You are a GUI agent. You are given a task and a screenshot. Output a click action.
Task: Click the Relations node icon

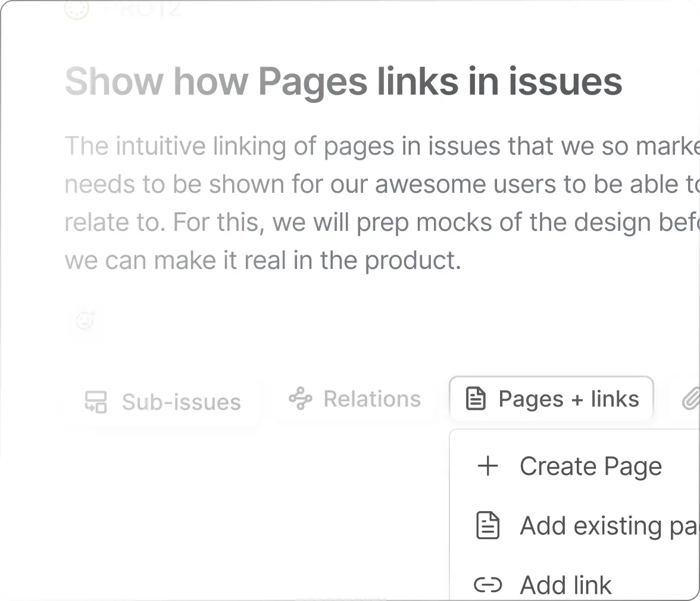301,399
